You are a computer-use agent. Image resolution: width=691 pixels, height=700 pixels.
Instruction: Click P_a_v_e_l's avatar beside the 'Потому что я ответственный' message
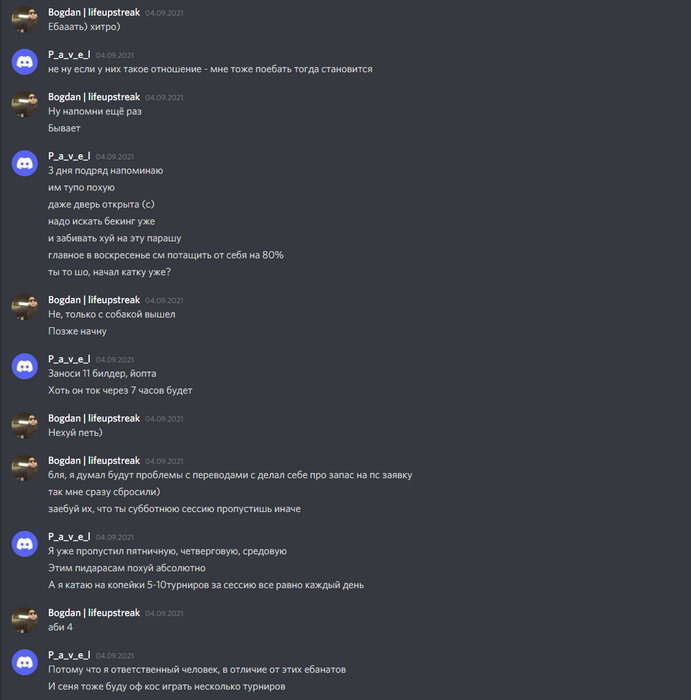point(25,662)
